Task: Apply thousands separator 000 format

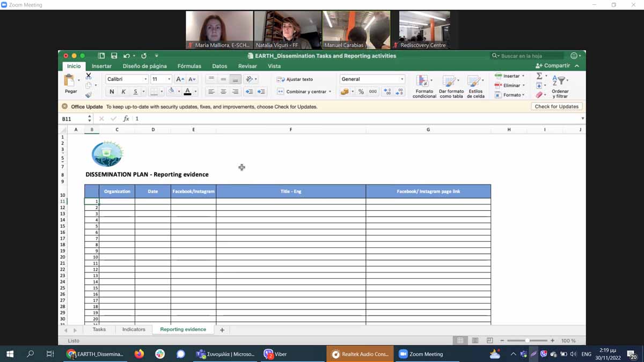Action: point(372,92)
